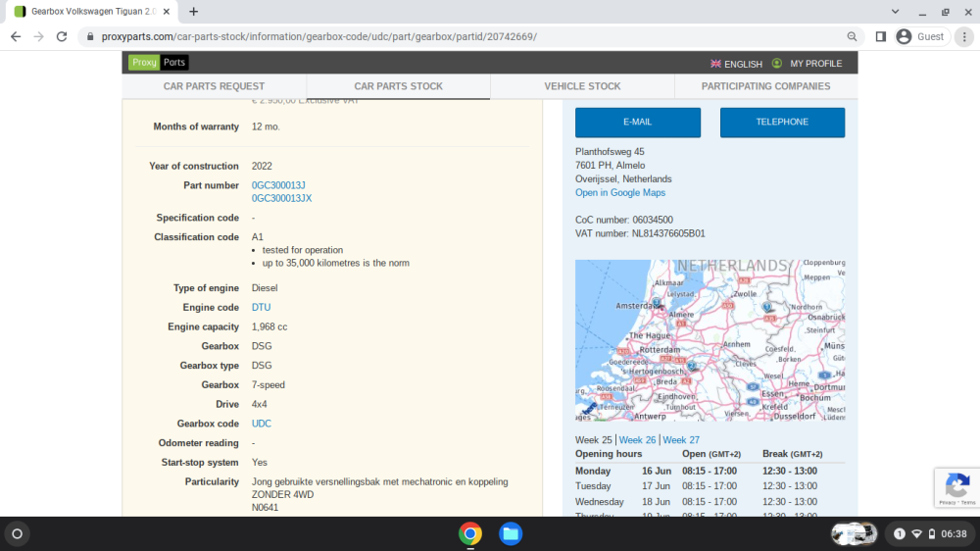Viewport: 980px width, 551px height.
Task: View site information lock icon
Action: [x=90, y=37]
